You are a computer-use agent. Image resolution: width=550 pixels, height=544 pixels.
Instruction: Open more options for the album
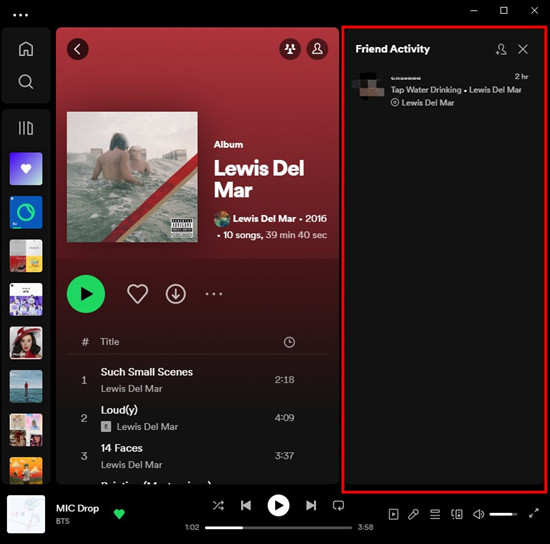tap(214, 294)
